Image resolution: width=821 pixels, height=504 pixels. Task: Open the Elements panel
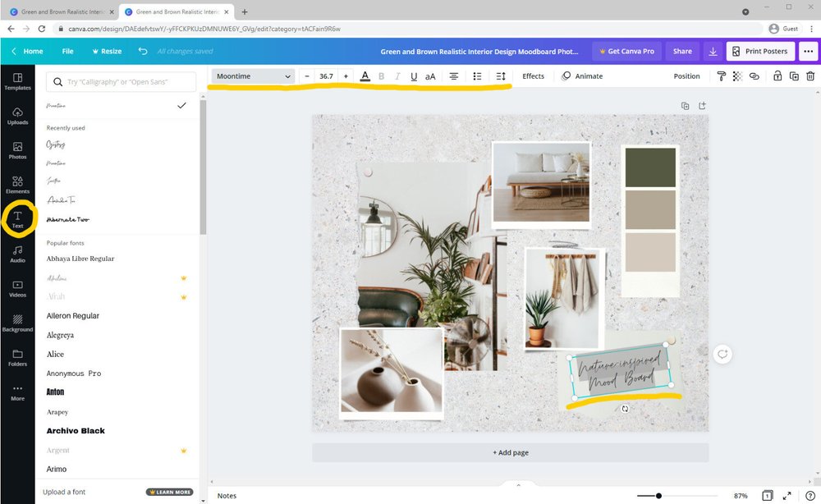click(17, 184)
